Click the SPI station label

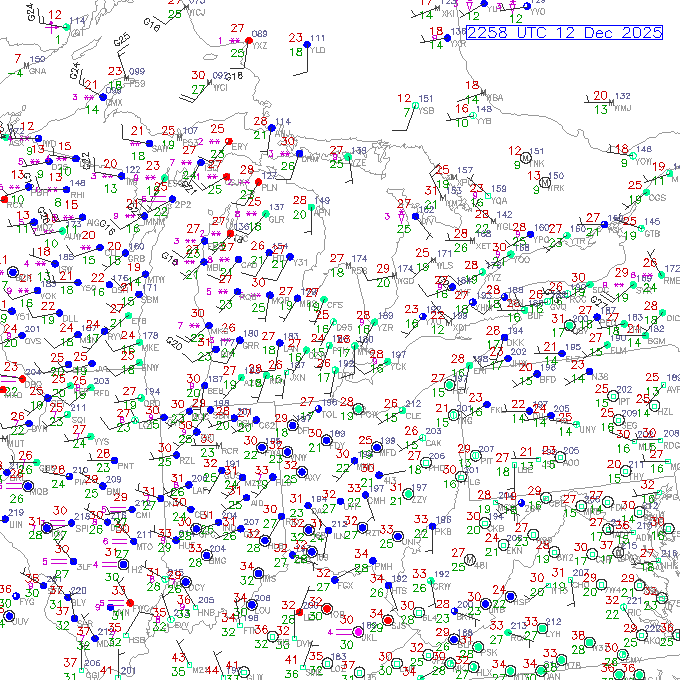82,529
